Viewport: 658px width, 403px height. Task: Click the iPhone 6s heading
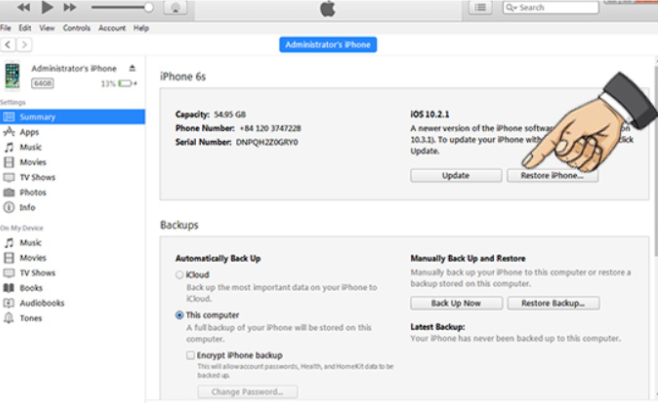tap(183, 76)
